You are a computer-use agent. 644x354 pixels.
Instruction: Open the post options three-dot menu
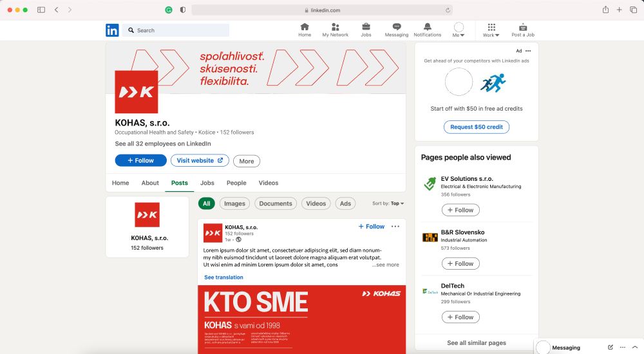(395, 227)
